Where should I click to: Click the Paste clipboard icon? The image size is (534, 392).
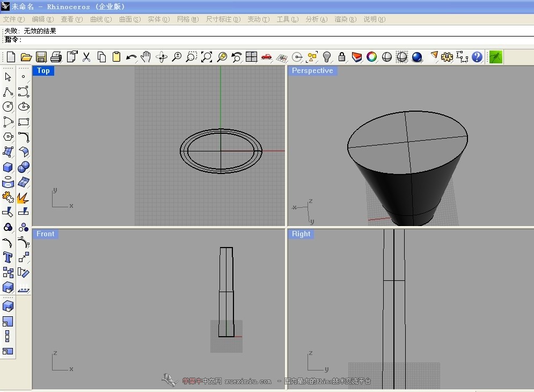coord(116,57)
